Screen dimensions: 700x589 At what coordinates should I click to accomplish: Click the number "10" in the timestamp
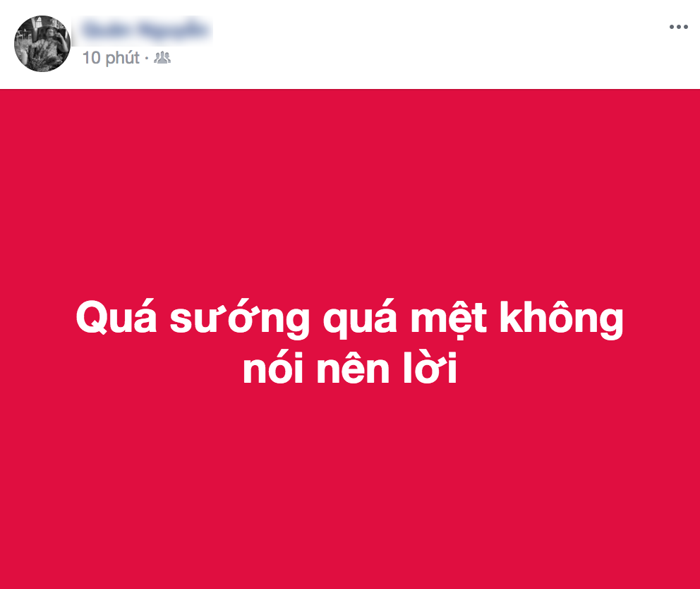92,58
